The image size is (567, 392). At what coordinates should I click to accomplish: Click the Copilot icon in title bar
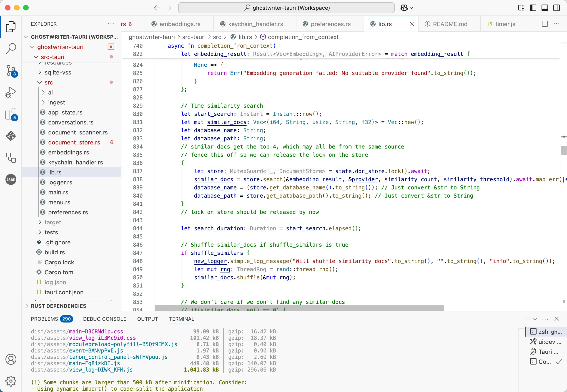pos(404,8)
